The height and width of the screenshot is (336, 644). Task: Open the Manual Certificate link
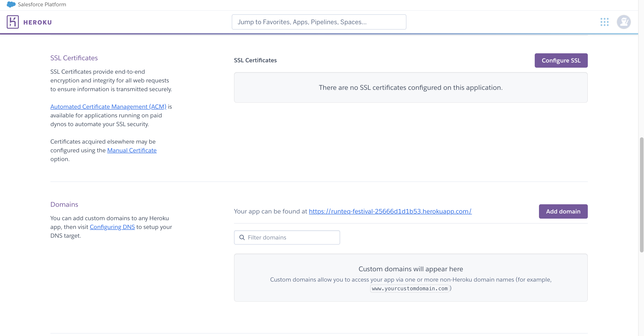click(132, 150)
